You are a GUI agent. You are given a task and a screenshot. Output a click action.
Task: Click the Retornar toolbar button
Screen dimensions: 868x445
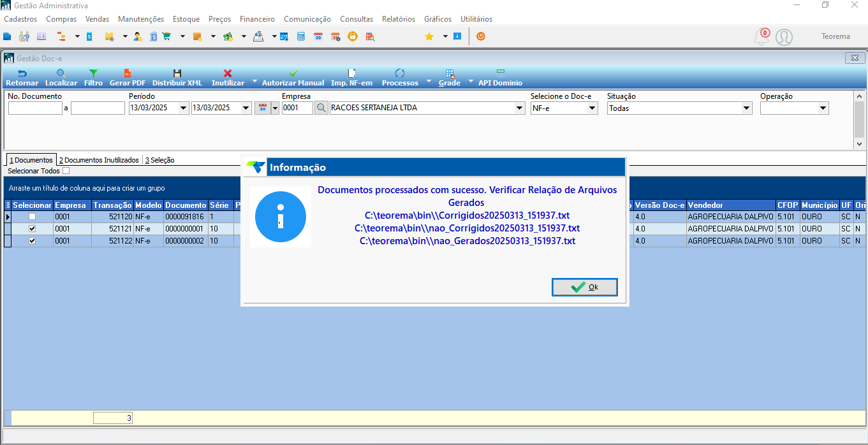point(22,78)
